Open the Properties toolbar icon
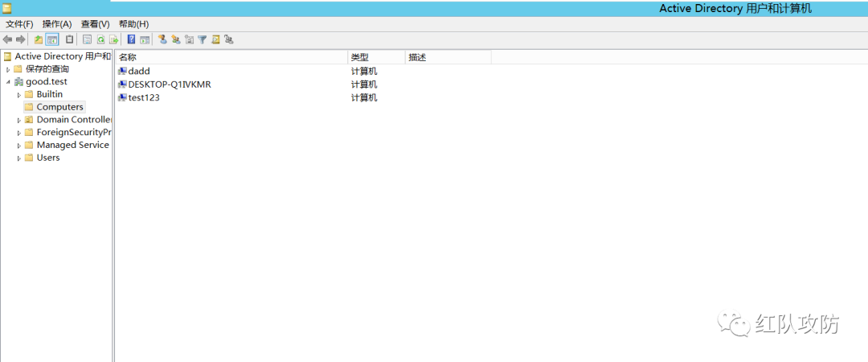 click(x=87, y=39)
